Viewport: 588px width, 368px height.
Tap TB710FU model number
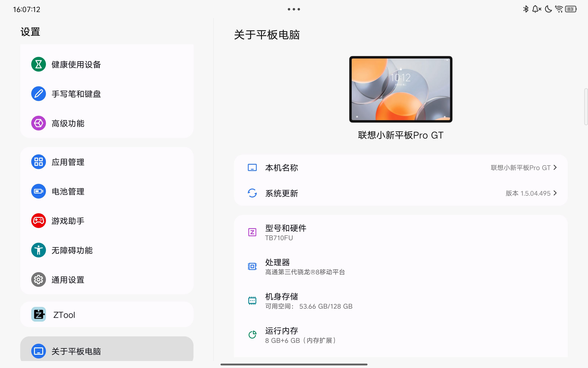click(279, 238)
